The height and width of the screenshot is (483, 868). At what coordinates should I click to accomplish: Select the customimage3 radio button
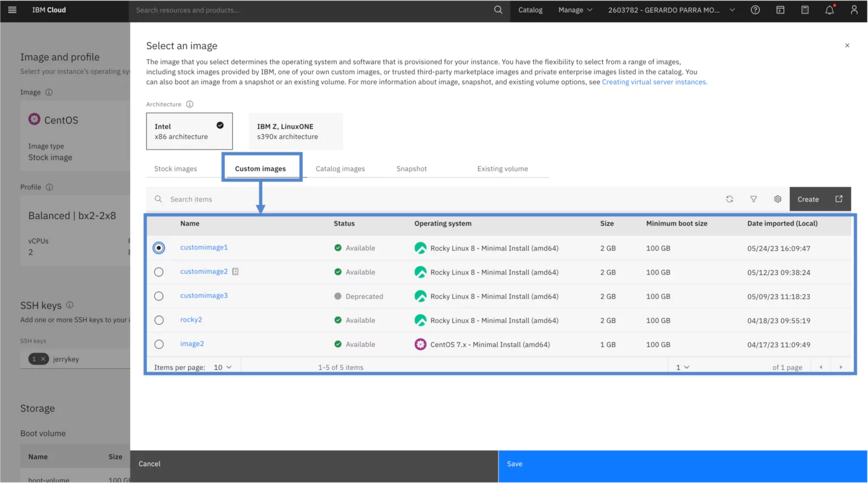click(159, 296)
